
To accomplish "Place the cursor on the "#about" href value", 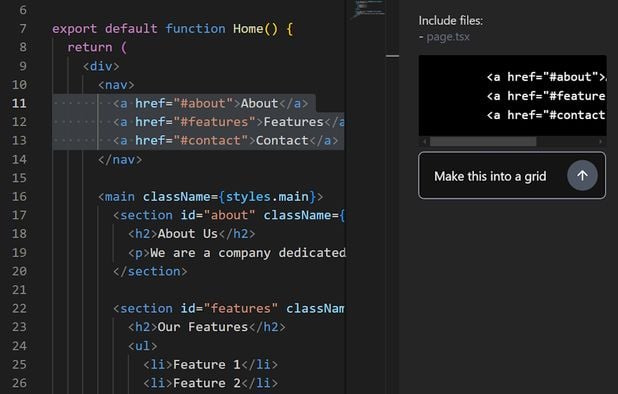I will pyautogui.click(x=203, y=103).
